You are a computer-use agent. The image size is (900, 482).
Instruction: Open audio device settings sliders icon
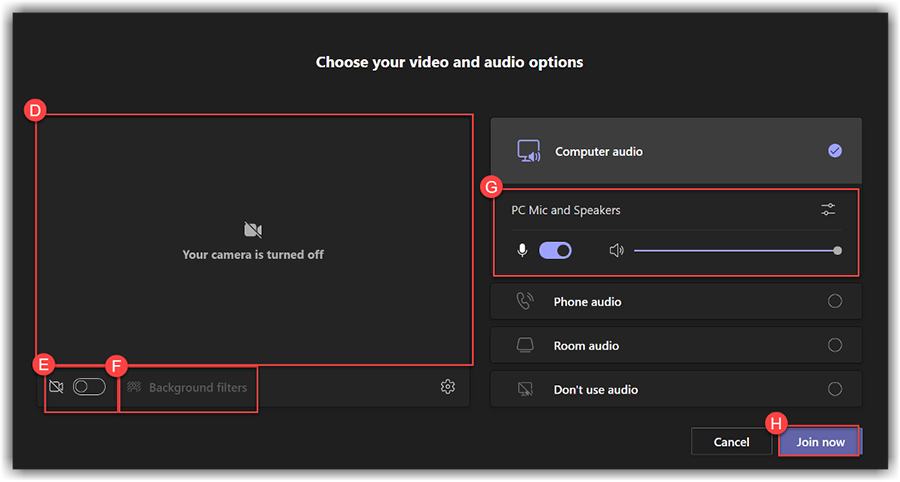tap(828, 210)
